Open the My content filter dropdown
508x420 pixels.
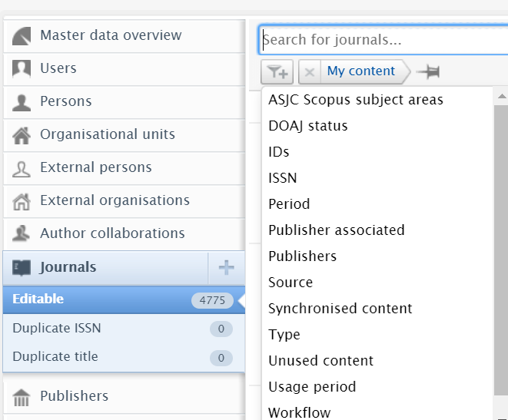(x=361, y=72)
